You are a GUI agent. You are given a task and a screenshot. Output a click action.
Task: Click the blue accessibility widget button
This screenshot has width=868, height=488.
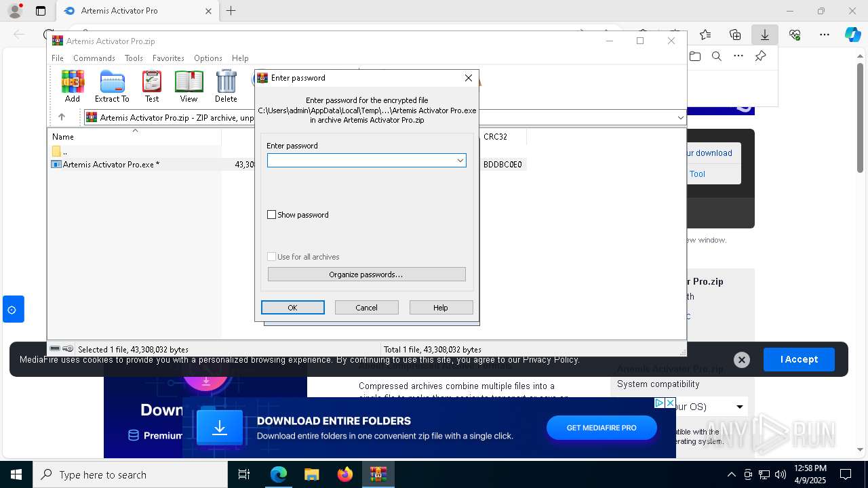pos(13,310)
